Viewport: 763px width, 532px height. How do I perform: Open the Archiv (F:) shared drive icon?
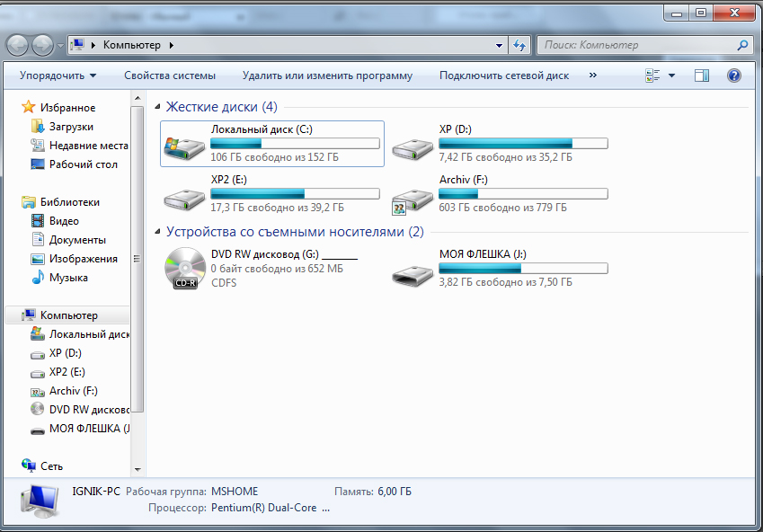coord(413,200)
